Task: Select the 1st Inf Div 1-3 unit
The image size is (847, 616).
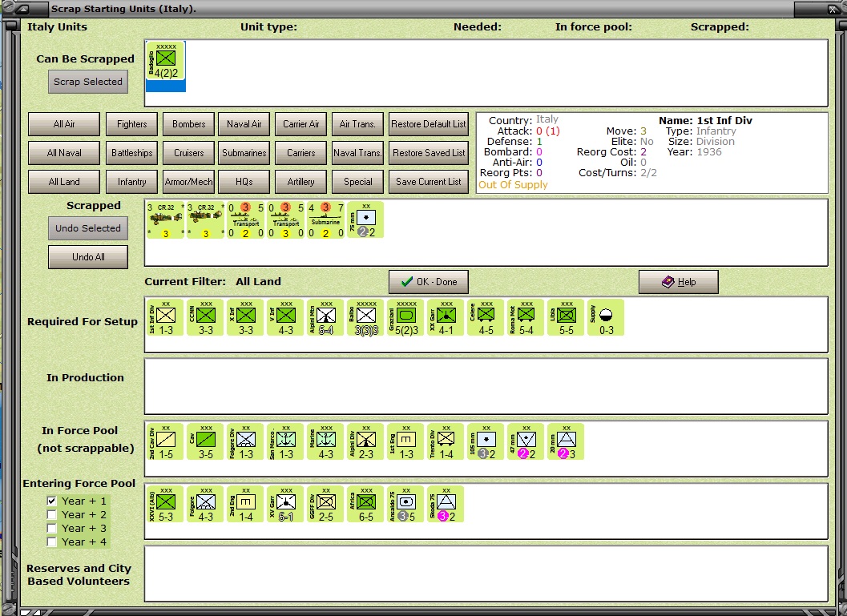Action: click(166, 317)
